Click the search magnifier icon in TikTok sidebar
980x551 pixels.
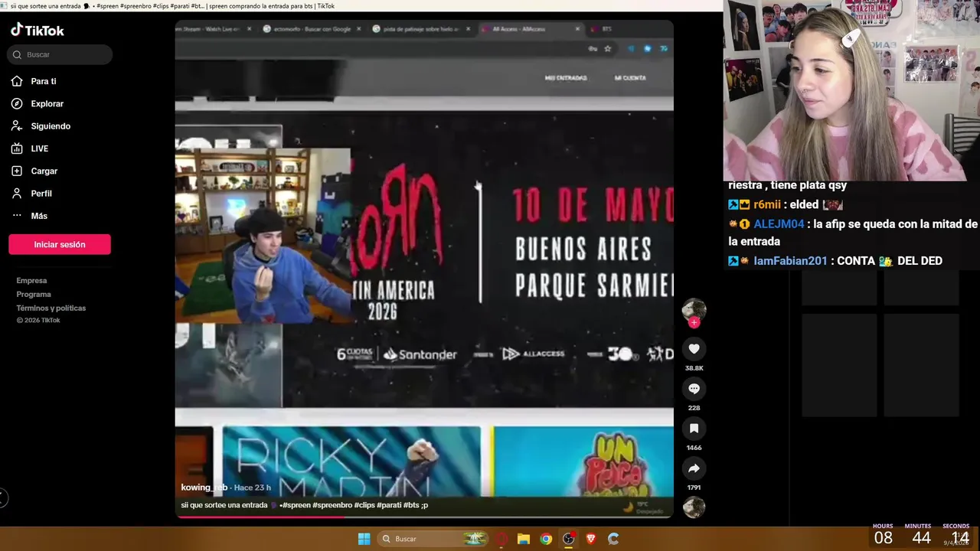tap(18, 54)
